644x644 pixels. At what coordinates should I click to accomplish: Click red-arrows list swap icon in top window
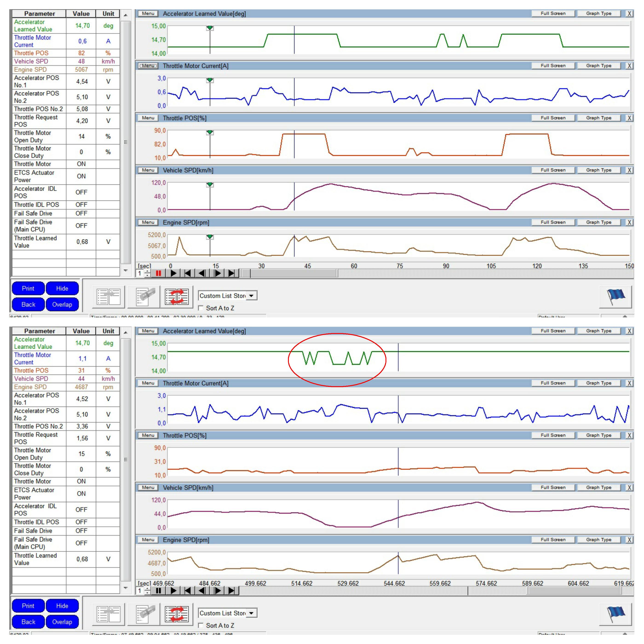point(177,297)
